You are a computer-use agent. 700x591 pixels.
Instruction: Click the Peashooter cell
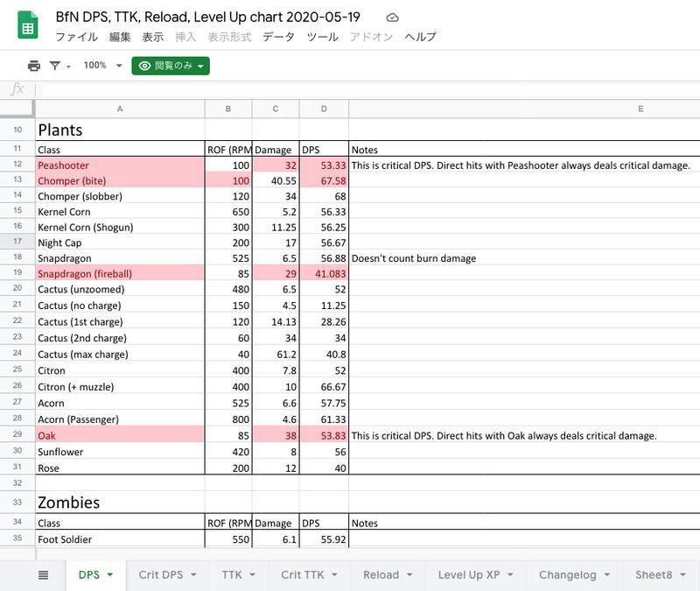[119, 165]
